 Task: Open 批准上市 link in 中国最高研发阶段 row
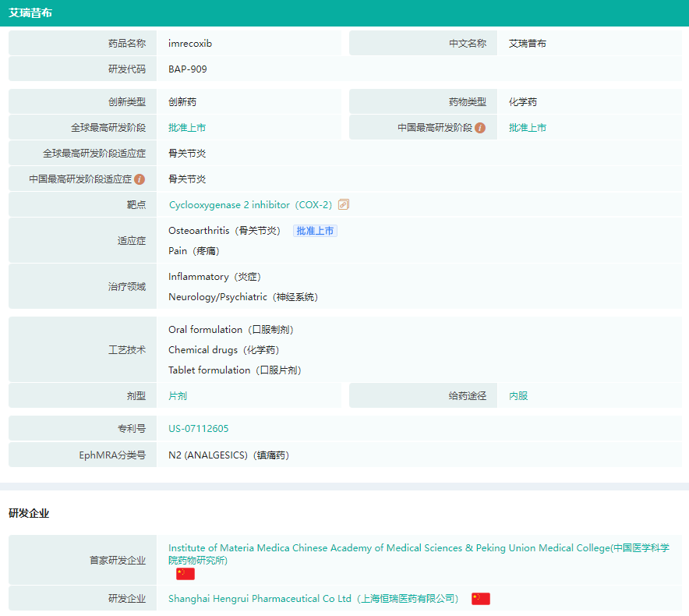(x=528, y=128)
